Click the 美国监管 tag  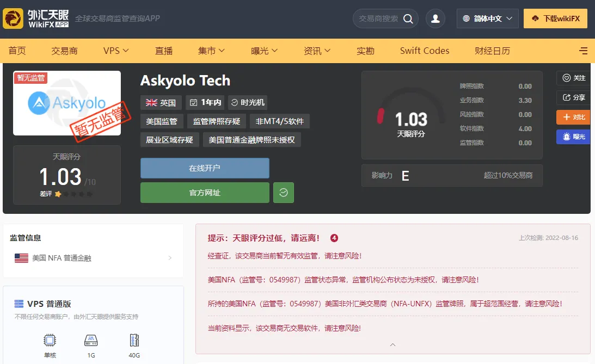[x=162, y=121]
